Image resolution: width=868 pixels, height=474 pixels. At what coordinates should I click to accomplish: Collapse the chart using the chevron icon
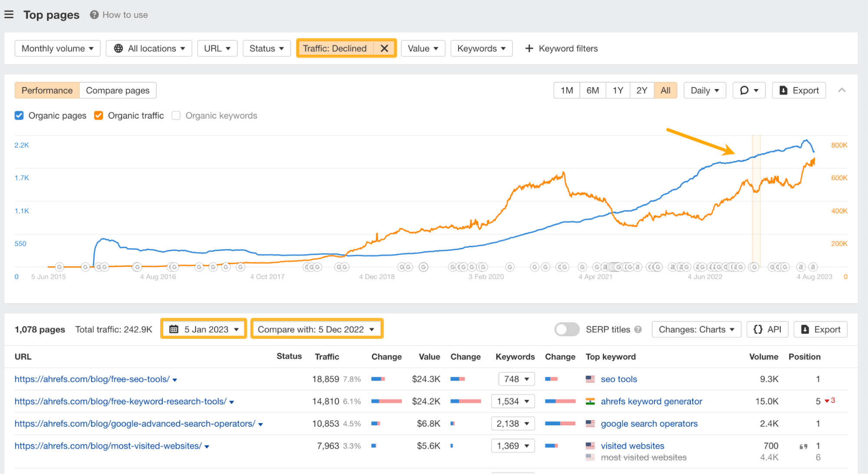pyautogui.click(x=842, y=90)
